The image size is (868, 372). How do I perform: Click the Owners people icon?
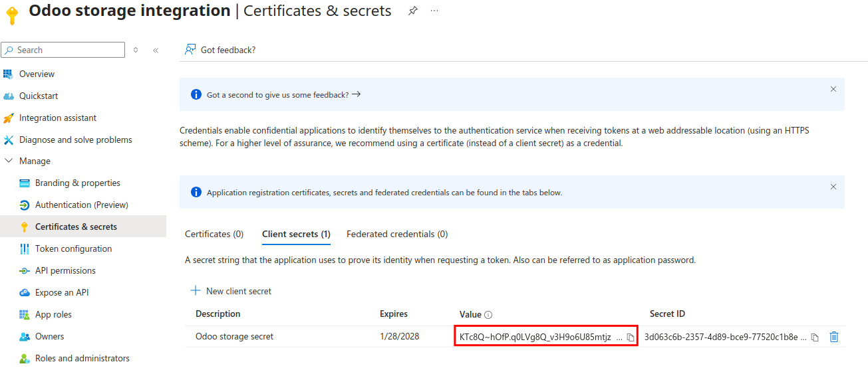25,336
